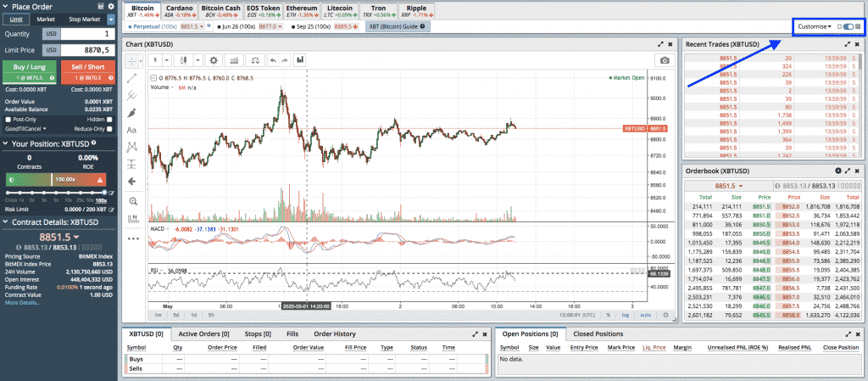Screen dimensions: 868x381
Task: Collapse the Place Order section
Action: click(x=6, y=7)
